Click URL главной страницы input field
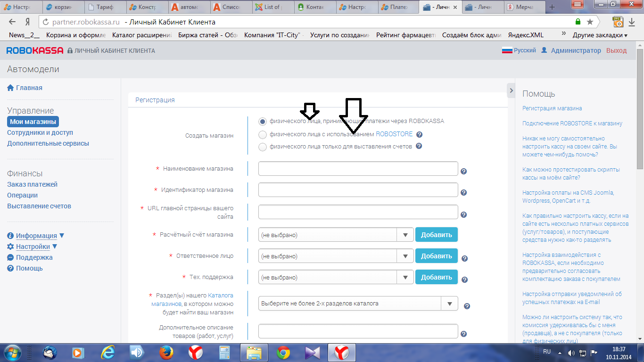This screenshot has height=362, width=644. click(x=358, y=212)
